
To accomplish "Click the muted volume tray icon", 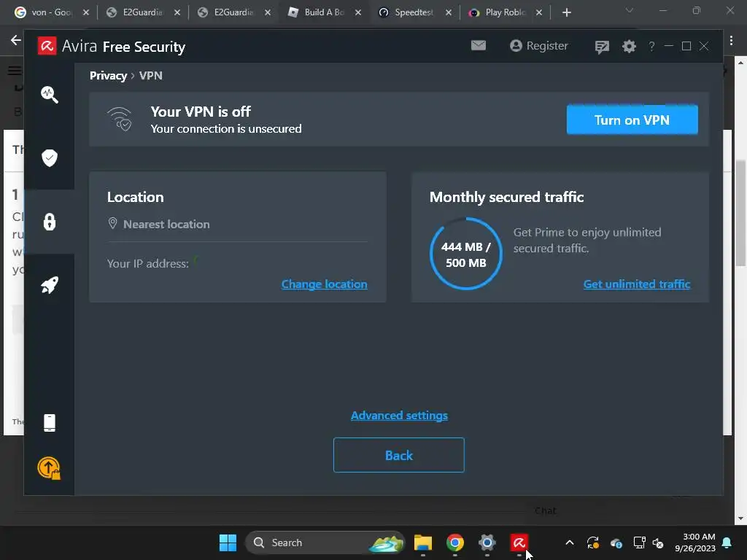I will pyautogui.click(x=658, y=542).
